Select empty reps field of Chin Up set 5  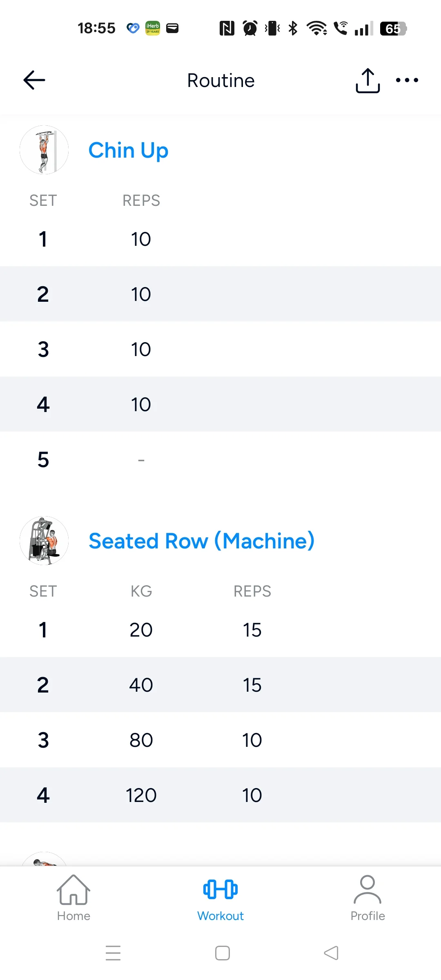[x=141, y=460]
